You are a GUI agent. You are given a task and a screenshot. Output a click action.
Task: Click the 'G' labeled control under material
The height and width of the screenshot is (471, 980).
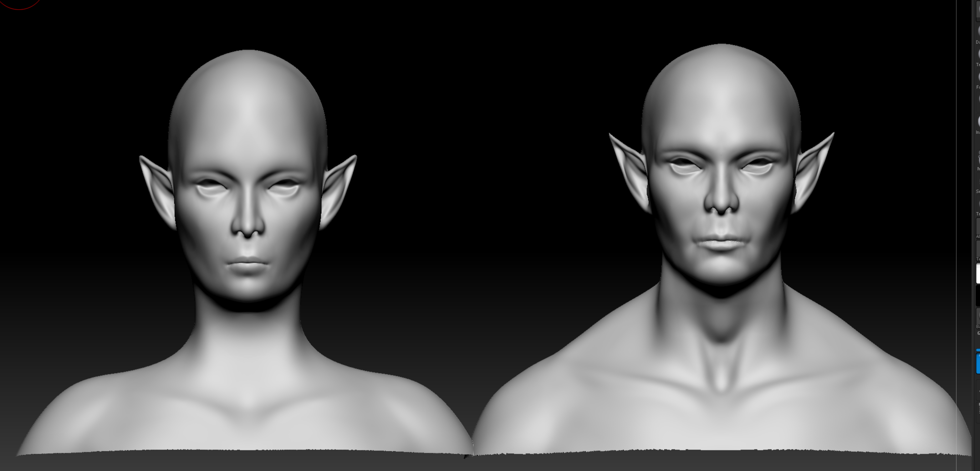point(978,333)
